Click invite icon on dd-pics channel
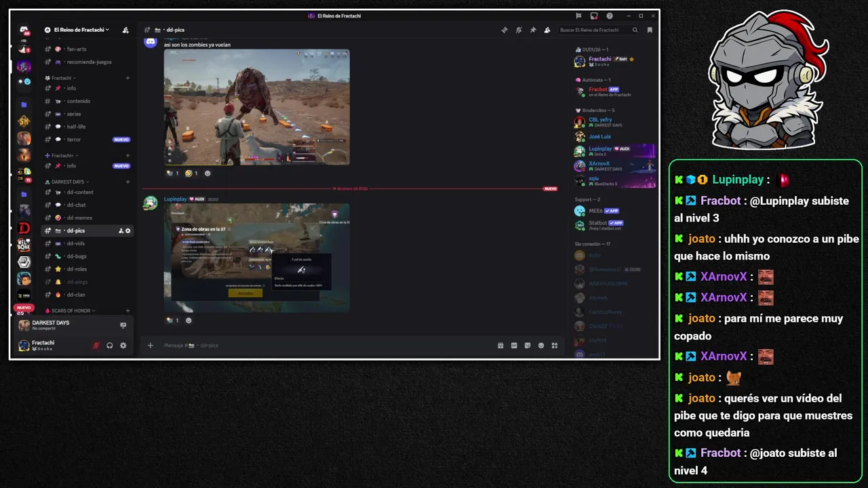868x488 pixels. pyautogui.click(x=121, y=230)
